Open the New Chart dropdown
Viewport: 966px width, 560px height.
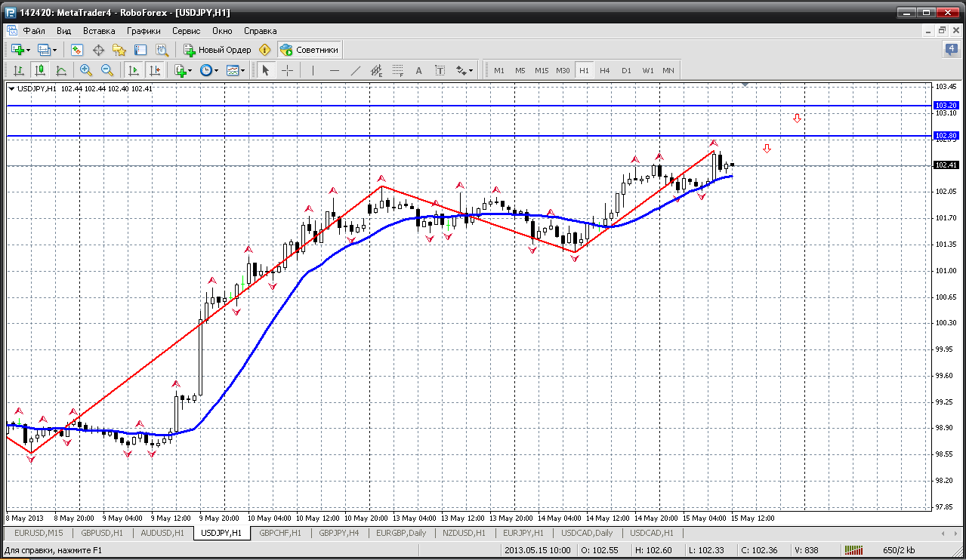[x=20, y=50]
